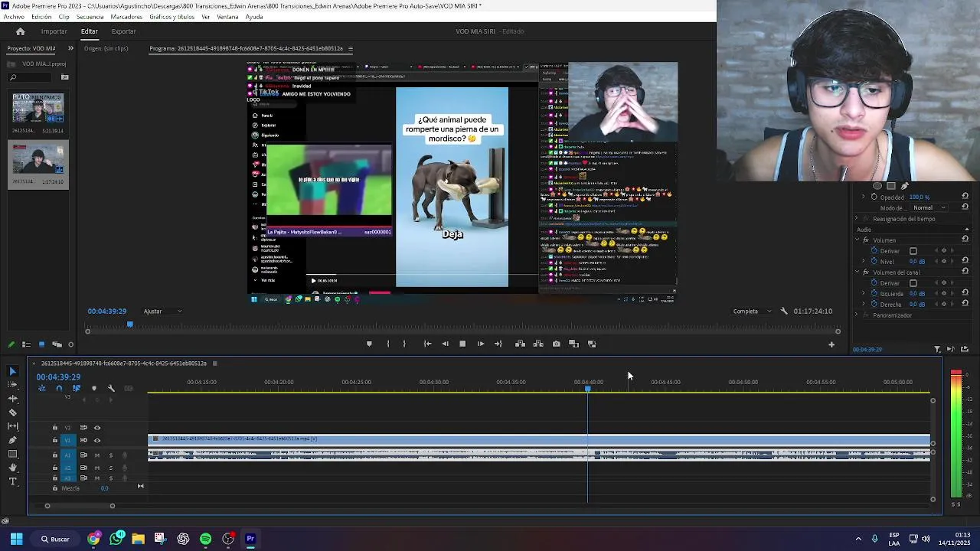Screen dimensions: 980x551
Task: Click the filter properties icon in Effect Controls
Action: click(938, 349)
